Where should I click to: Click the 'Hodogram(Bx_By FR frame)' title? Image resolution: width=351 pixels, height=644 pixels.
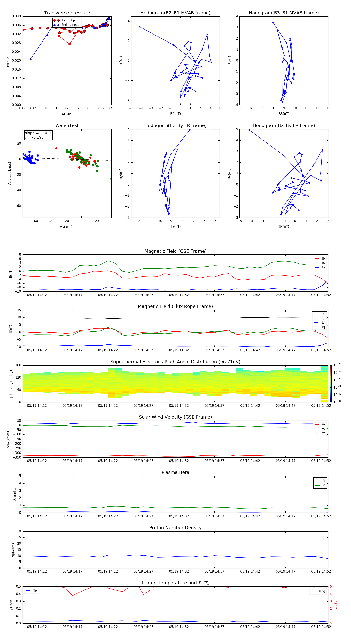(x=284, y=125)
